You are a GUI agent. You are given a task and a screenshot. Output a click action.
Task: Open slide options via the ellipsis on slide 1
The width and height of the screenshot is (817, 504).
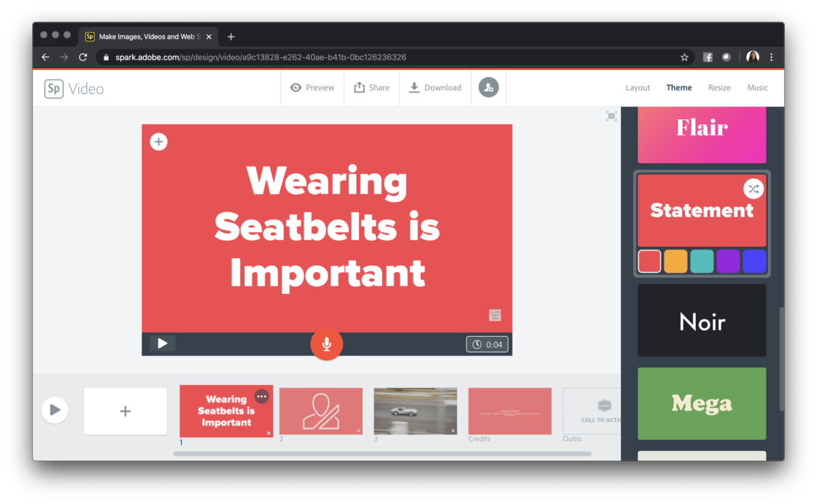tap(261, 396)
